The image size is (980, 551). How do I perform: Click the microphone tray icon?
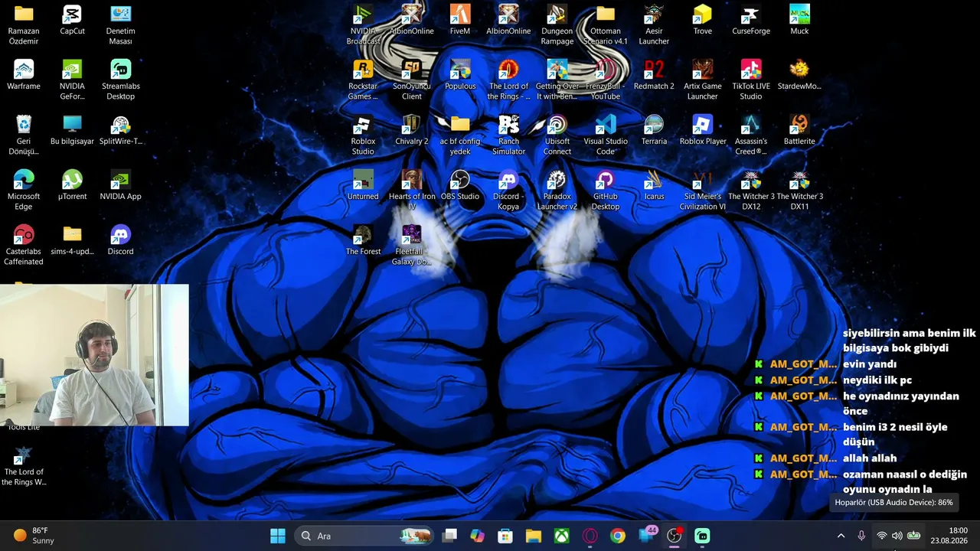[861, 536]
